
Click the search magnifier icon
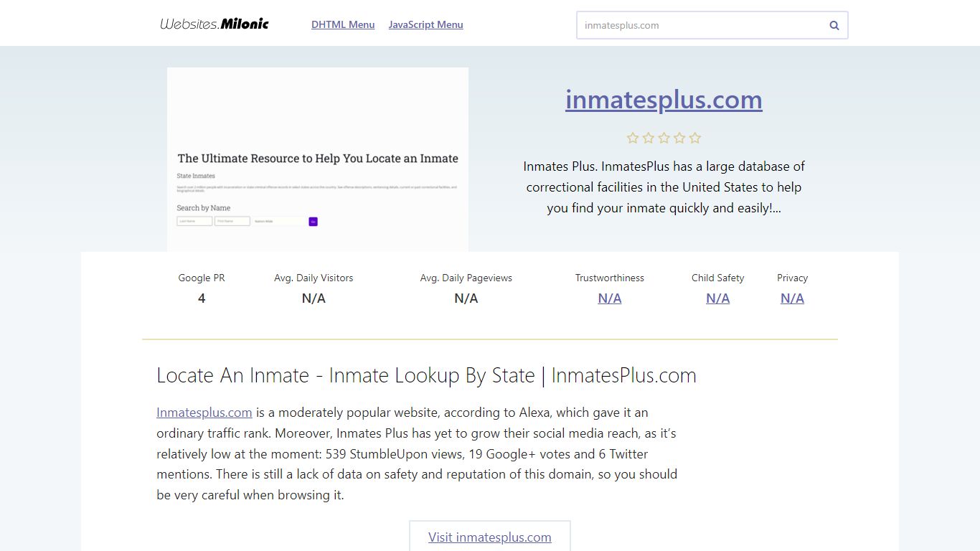(834, 25)
